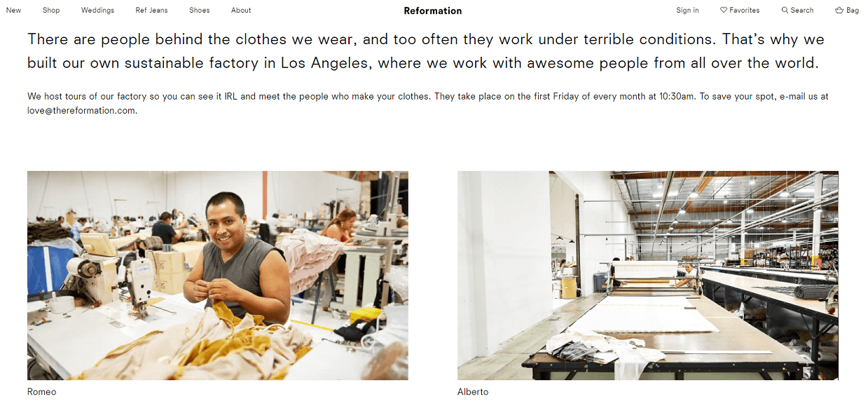Click the magnifying glass search icon
868x406 pixels.
tap(785, 11)
